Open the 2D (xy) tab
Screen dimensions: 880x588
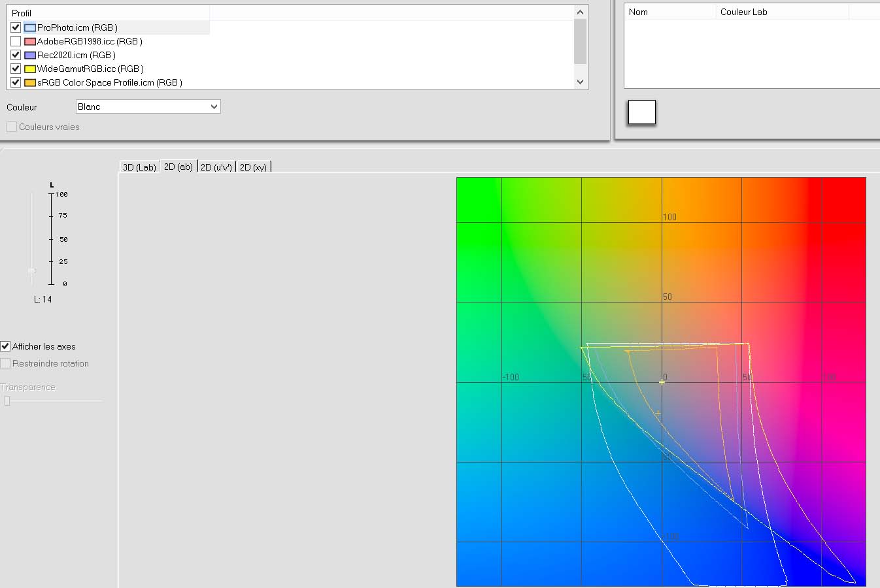(x=253, y=167)
